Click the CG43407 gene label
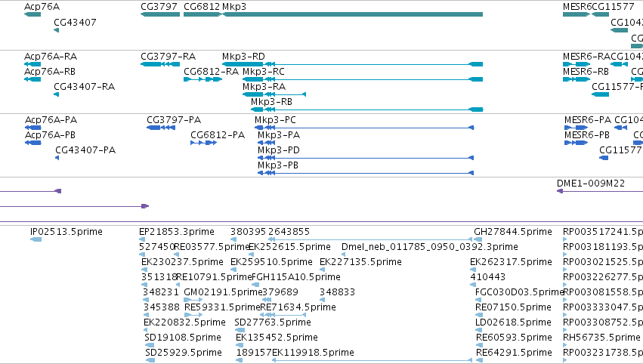The height and width of the screenshot is (364, 643). pos(75,22)
